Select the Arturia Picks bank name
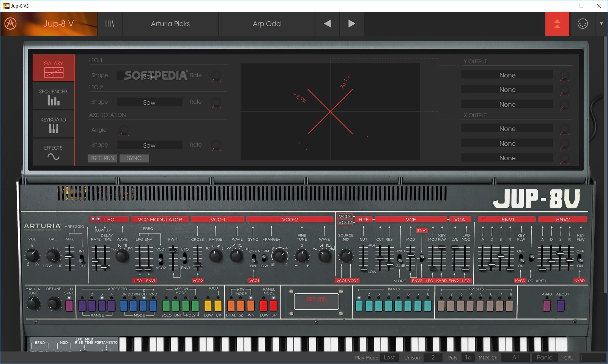Viewport: 608px width, 364px height. pyautogui.click(x=170, y=24)
